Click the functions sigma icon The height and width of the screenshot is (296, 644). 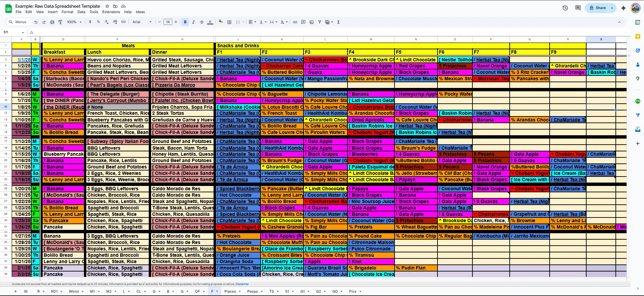pyautogui.click(x=338, y=22)
